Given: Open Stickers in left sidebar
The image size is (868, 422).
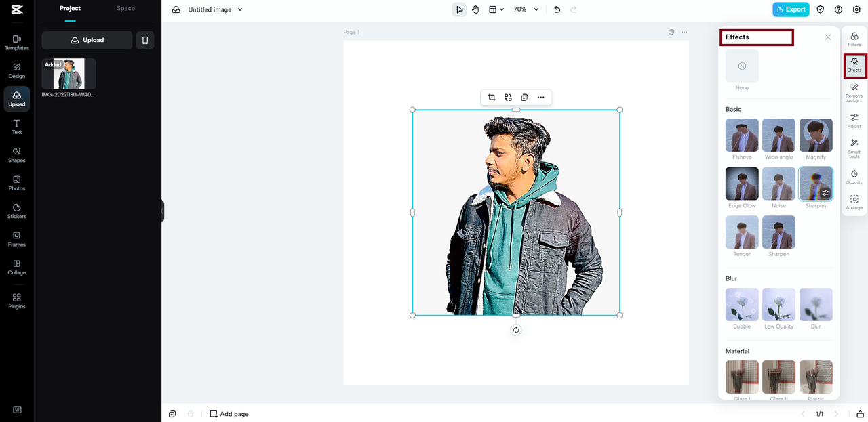Looking at the screenshot, I should tap(17, 211).
